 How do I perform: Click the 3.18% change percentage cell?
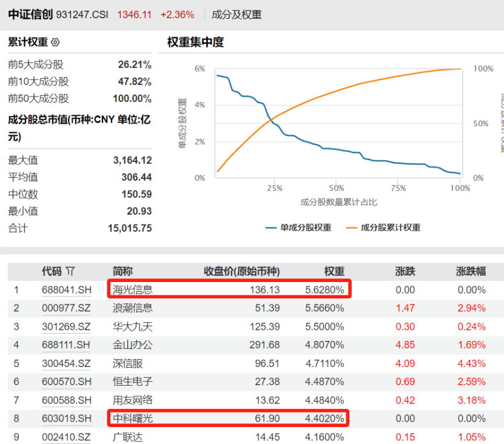click(471, 400)
